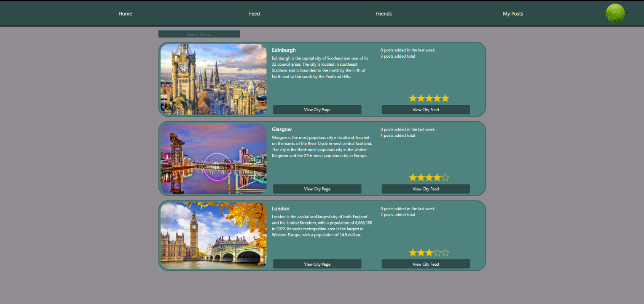644x304 pixels.
Task: Click the Edinburgh city photo thumbnail
Action: pyautogui.click(x=213, y=79)
